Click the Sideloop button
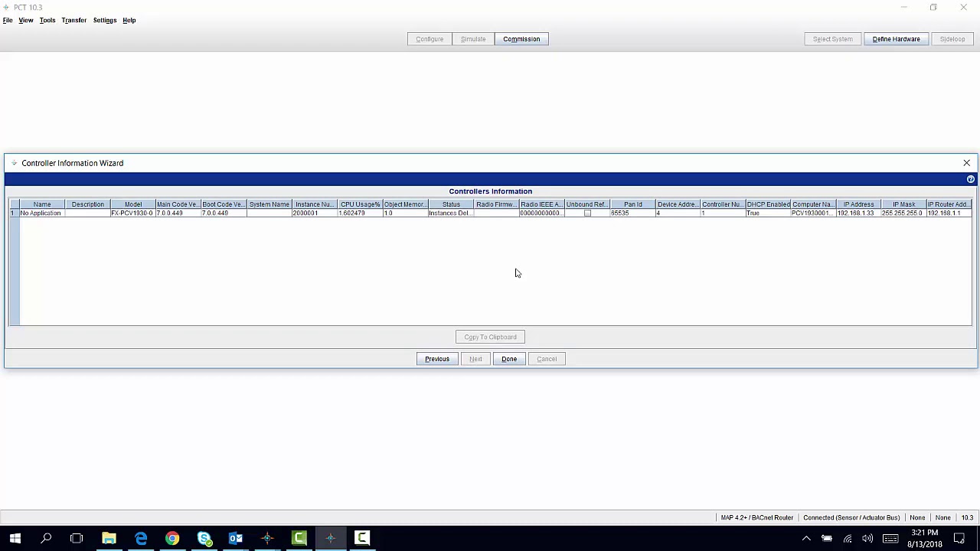The width and height of the screenshot is (980, 551). [x=952, y=39]
